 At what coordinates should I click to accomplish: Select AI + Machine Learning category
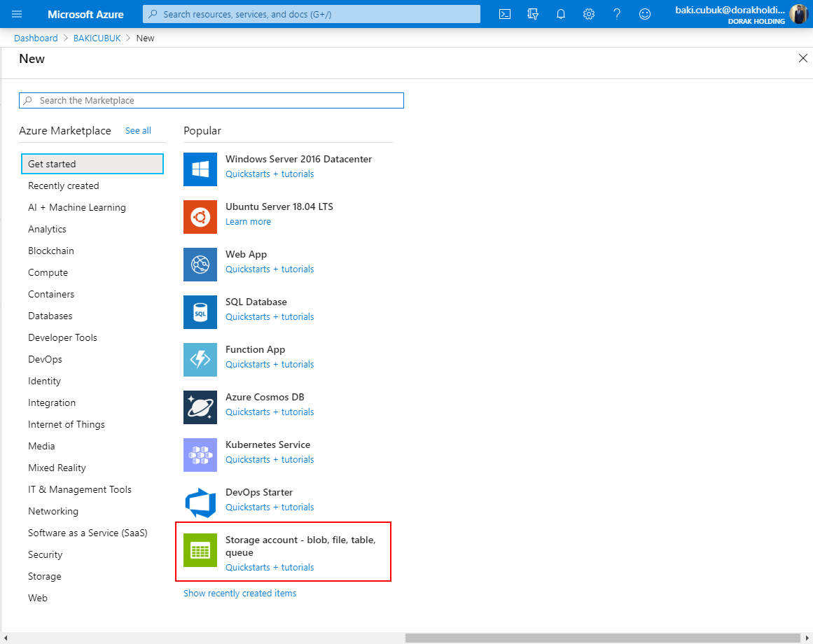pyautogui.click(x=77, y=207)
